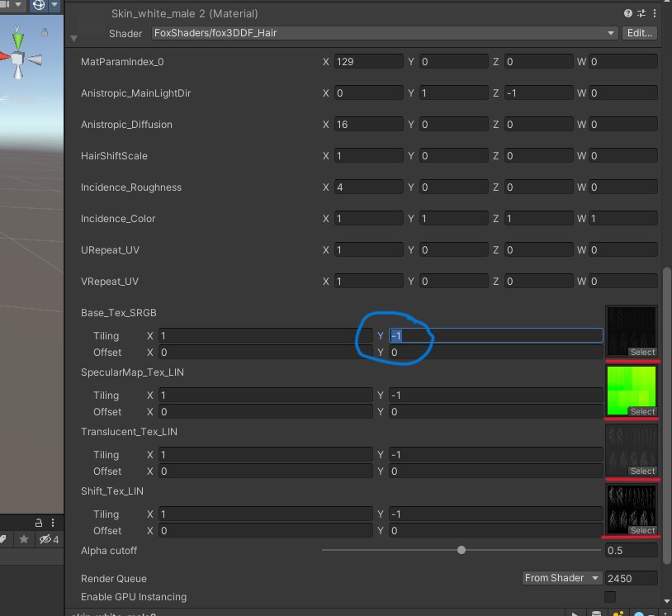Click SpecularMap_Tex_LIN Tiling Y field
Viewport: 672px width, 616px height.
496,395
